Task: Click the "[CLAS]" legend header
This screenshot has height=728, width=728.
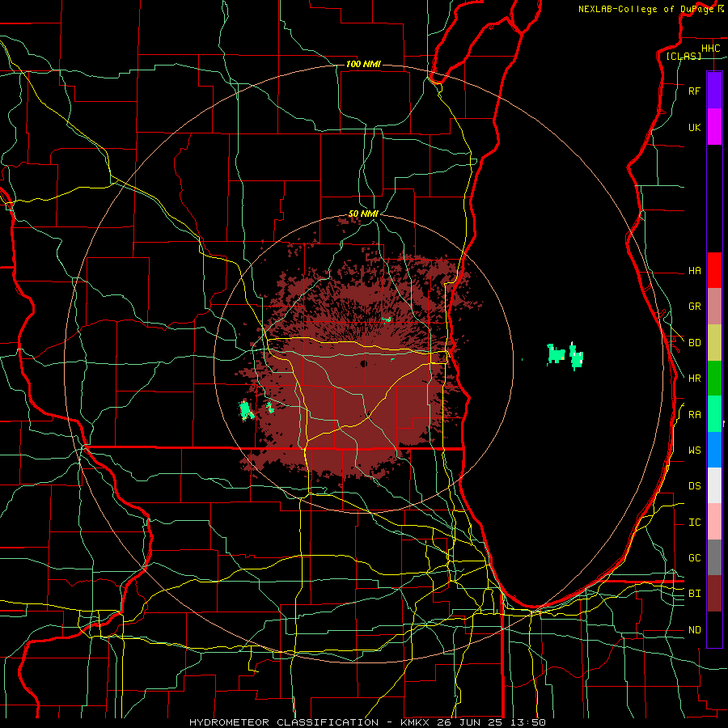Action: 684,57
